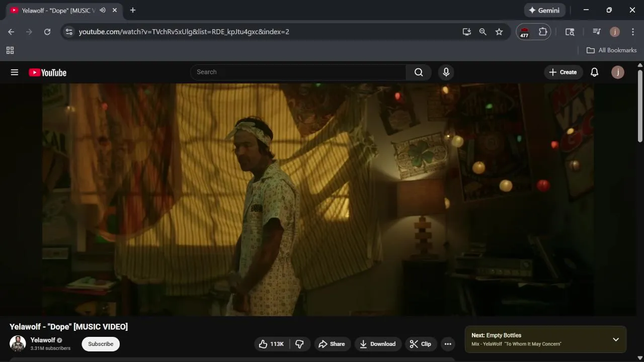Open All Bookmarks folder
Screen dimensions: 644x362
pos(611,50)
